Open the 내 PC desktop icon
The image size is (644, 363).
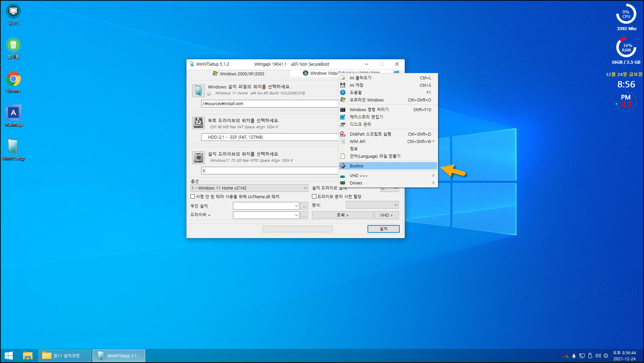click(13, 15)
